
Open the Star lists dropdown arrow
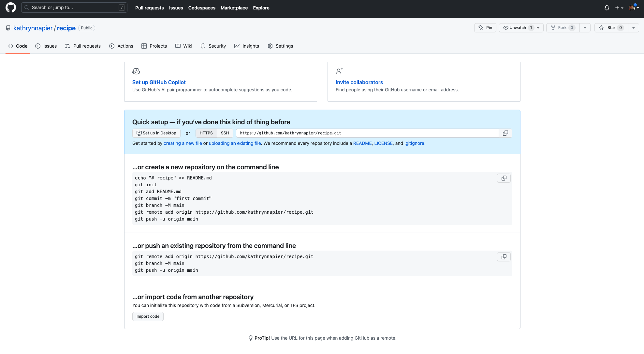633,28
